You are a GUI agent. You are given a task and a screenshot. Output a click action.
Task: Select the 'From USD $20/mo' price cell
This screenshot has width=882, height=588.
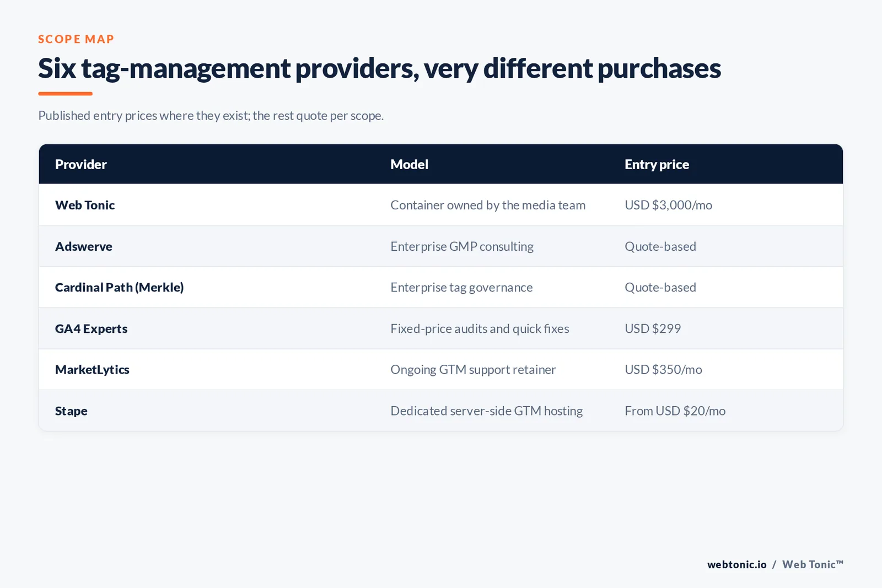(x=675, y=411)
